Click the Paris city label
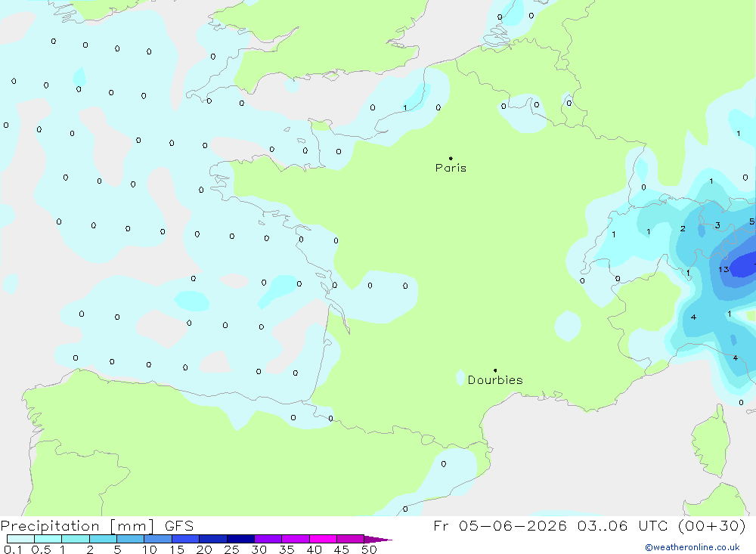Viewport: 756px width, 554px height. coord(451,168)
